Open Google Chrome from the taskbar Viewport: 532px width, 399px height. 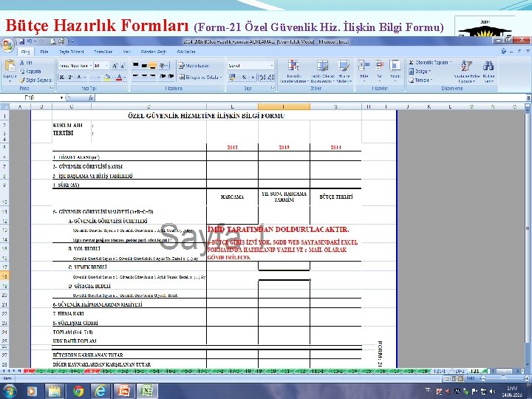[78, 392]
